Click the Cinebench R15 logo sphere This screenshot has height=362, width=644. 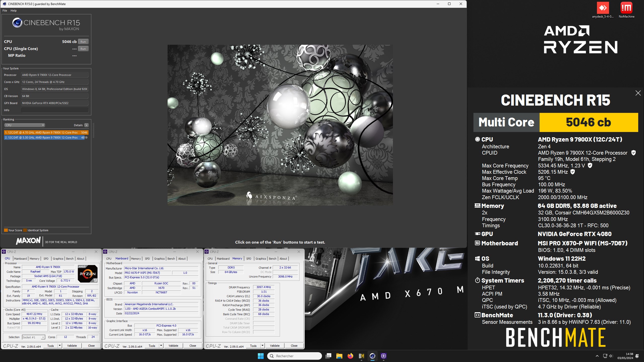(17, 23)
